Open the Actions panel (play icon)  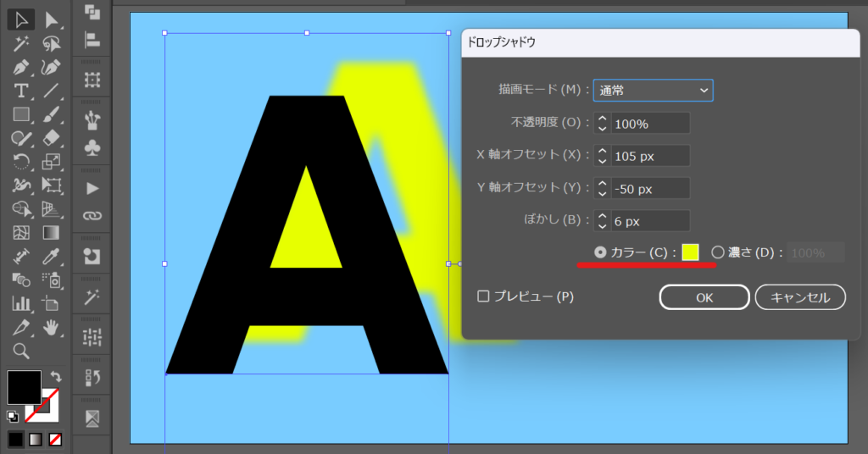92,189
